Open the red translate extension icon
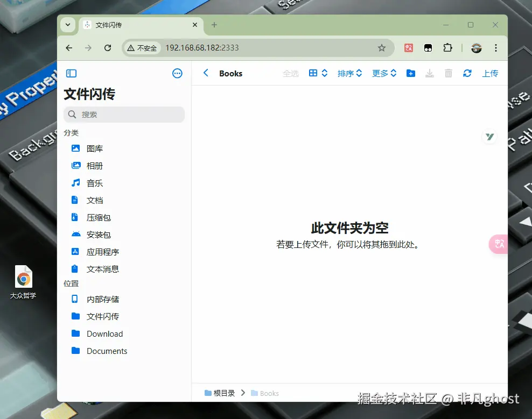Screen dimensions: 532x419 click(x=409, y=48)
